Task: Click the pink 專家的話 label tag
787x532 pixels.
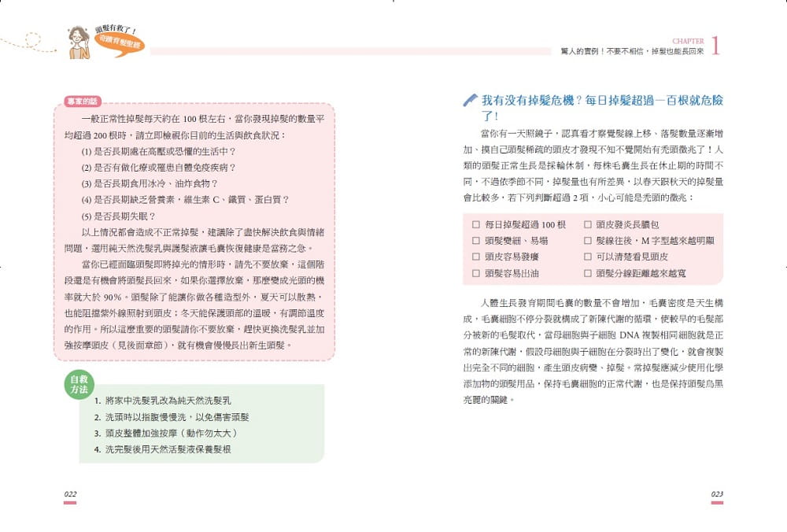Action: pyautogui.click(x=83, y=102)
